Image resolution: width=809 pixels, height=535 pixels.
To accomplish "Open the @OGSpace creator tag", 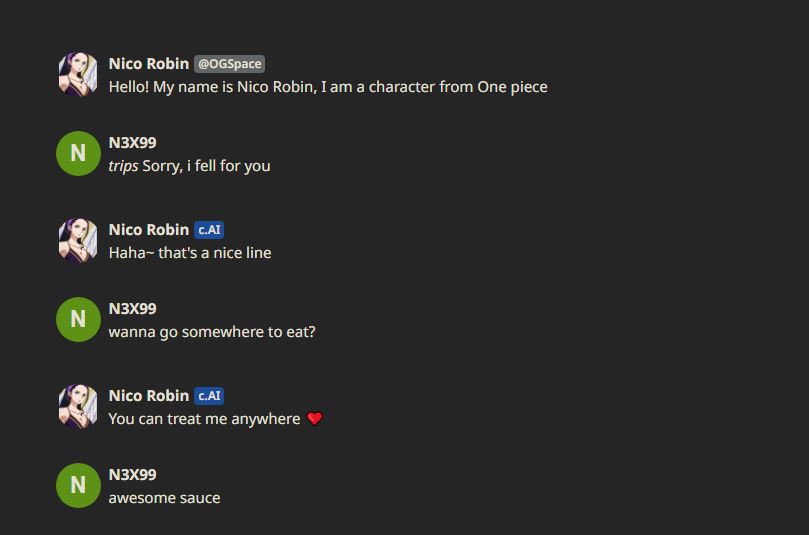I will coord(229,64).
